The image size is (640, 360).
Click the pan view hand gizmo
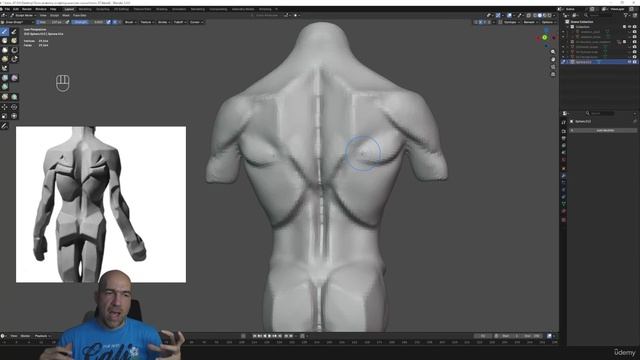(553, 59)
